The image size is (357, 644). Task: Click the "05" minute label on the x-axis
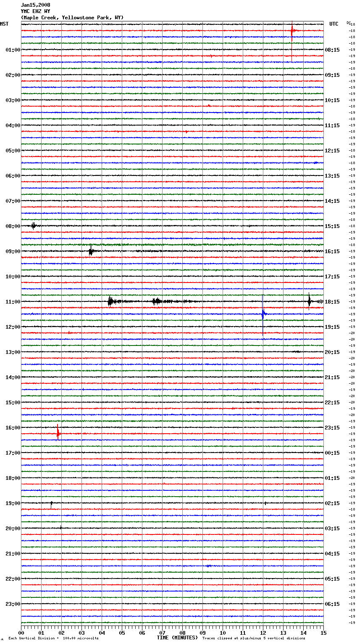(122, 633)
